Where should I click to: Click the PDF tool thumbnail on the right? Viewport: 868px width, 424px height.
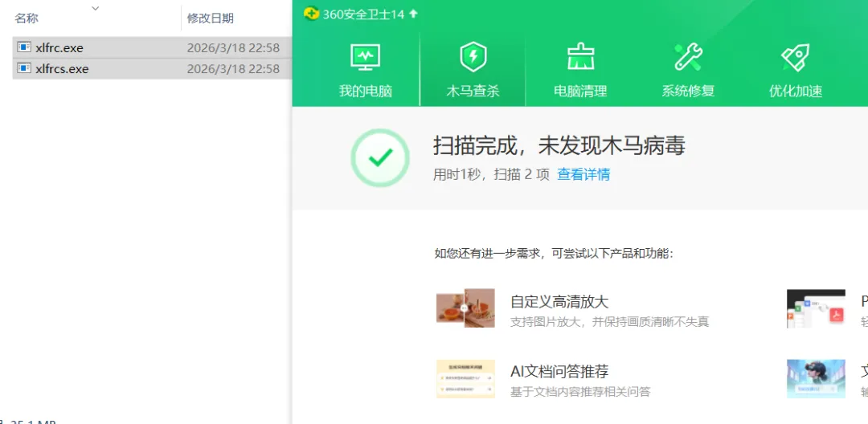point(816,308)
